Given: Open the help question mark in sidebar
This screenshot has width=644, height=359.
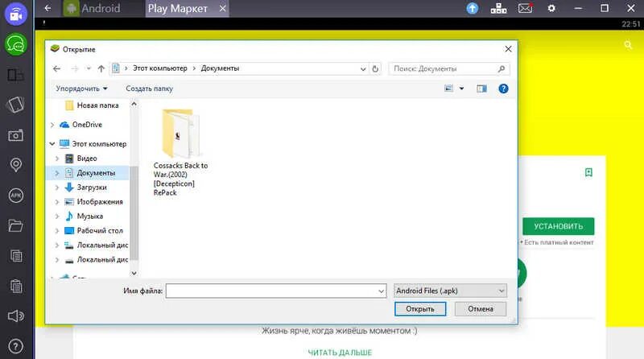Looking at the screenshot, I should tap(15, 346).
